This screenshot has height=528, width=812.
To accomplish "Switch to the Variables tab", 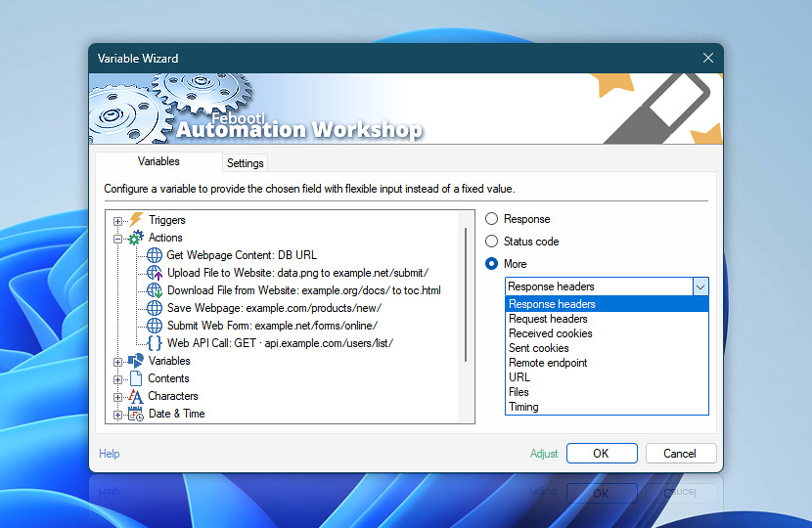I will 158,161.
